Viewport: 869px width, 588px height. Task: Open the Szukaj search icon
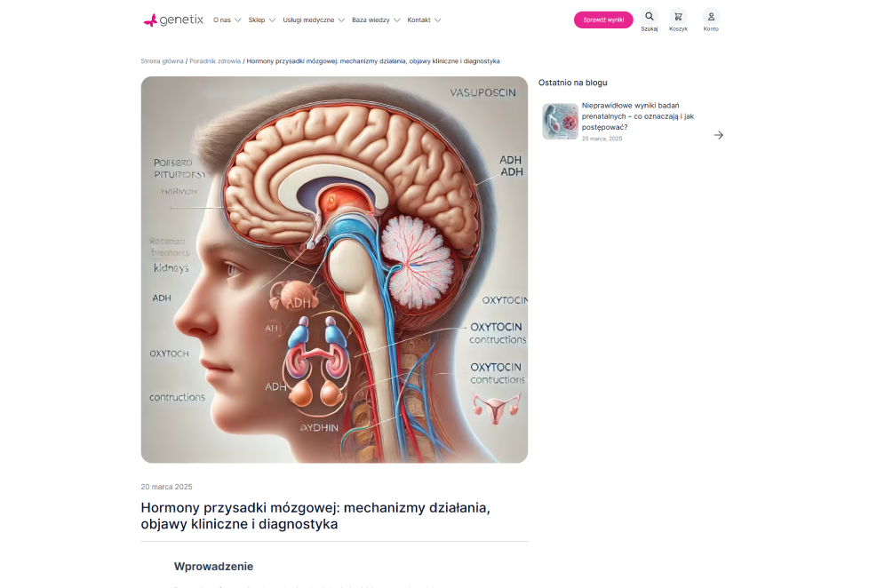[x=649, y=17]
